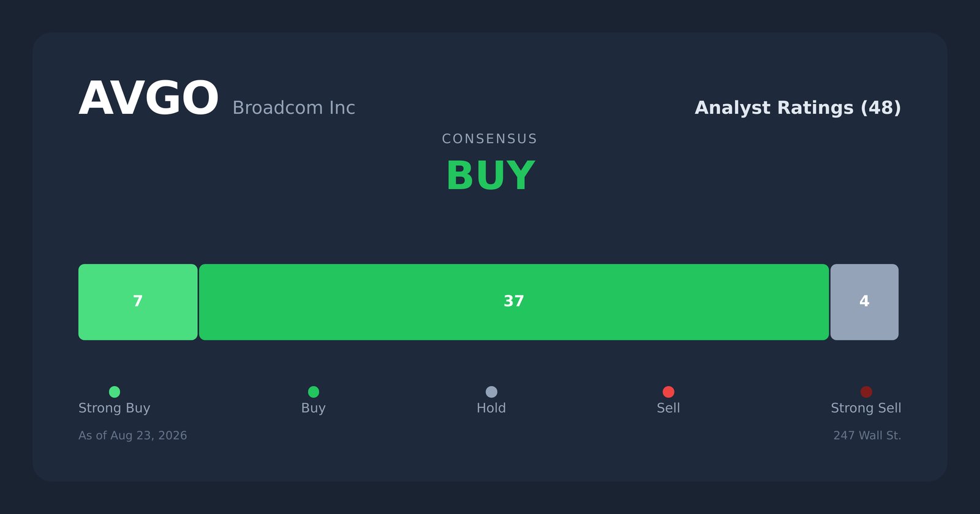Viewport: 980px width, 514px height.
Task: Click the Sell legend label text
Action: click(x=668, y=408)
